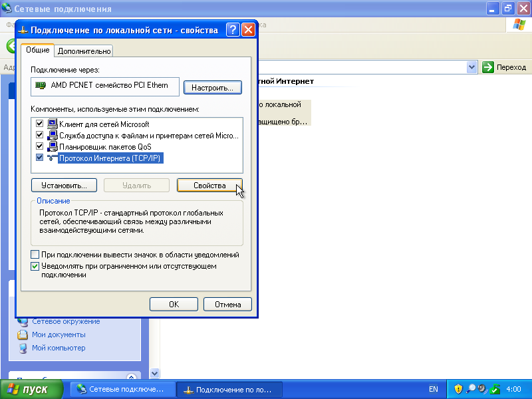Click the Мой компьютер icon in sidebar
The width and height of the screenshot is (532, 399).
point(23,348)
